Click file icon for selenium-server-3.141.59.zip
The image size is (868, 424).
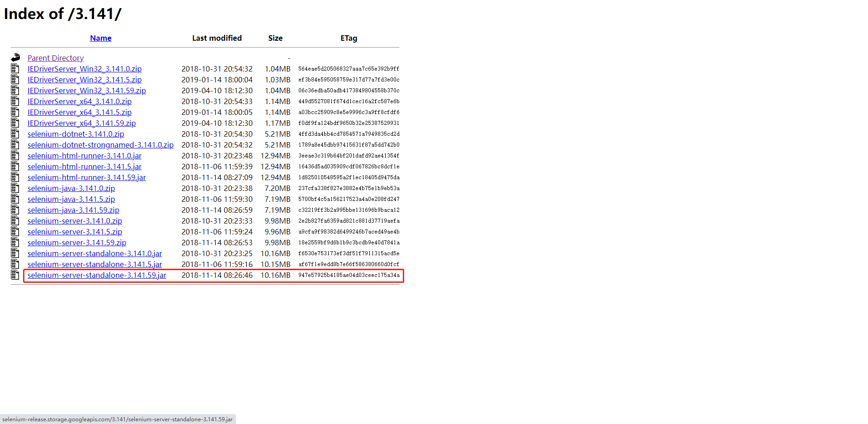coord(15,242)
